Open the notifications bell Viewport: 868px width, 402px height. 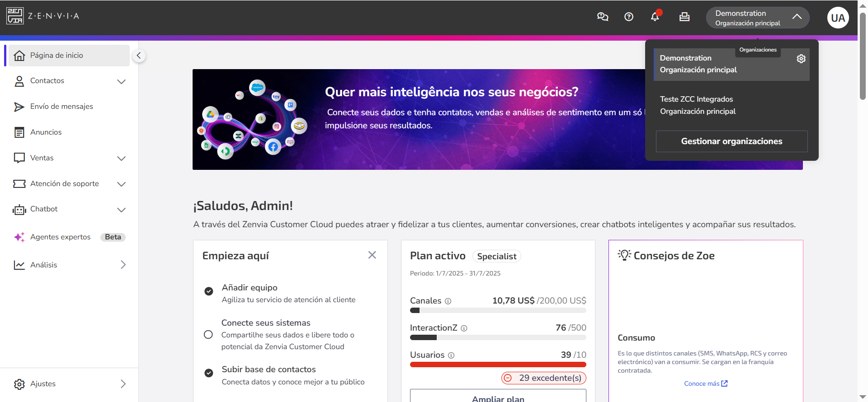655,16
